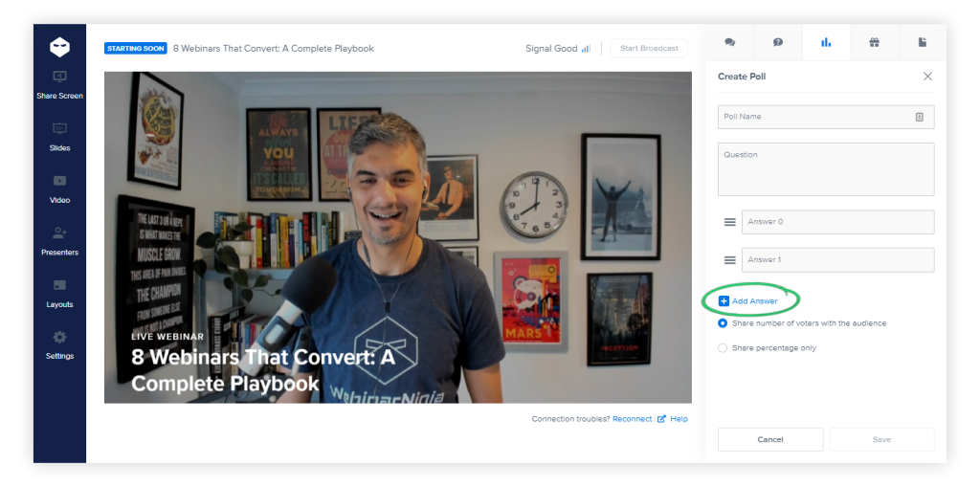
Task: Close the Create Poll panel
Action: pos(927,77)
